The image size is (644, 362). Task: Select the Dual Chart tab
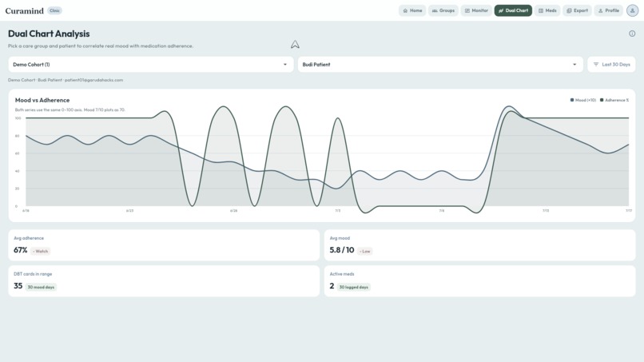(x=513, y=10)
